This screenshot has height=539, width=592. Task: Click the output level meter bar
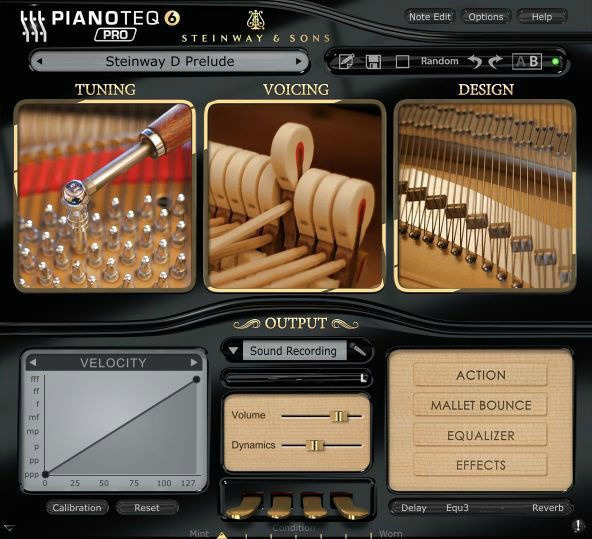296,378
